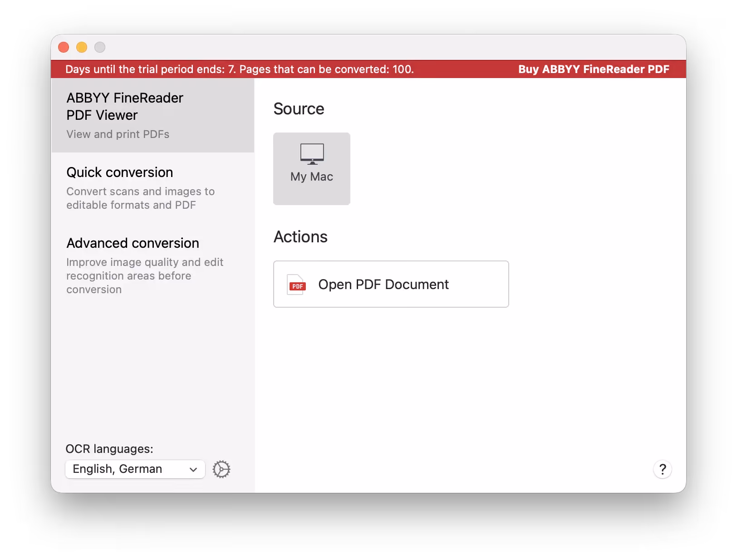
Task: Click 'Convert scans and images to editable formats' description
Action: point(141,198)
